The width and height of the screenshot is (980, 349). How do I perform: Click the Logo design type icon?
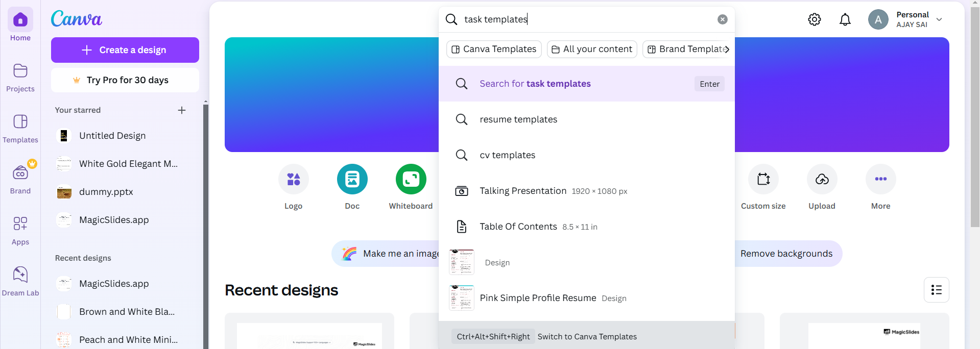[294, 179]
